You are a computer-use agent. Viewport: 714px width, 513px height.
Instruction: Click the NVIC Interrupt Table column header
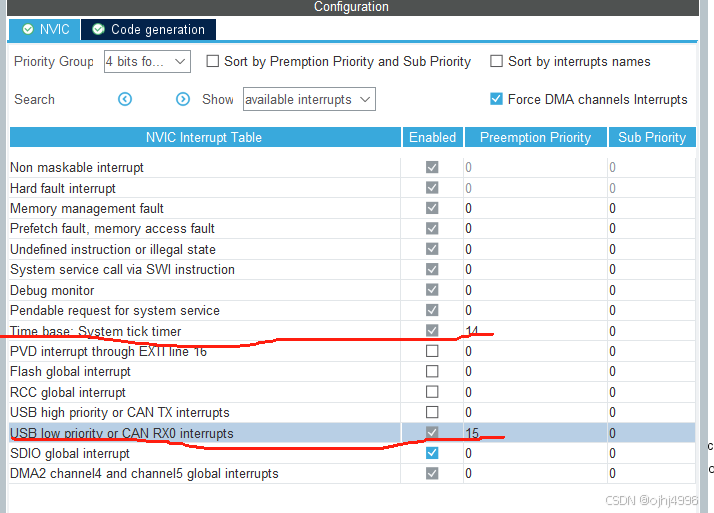click(x=205, y=137)
